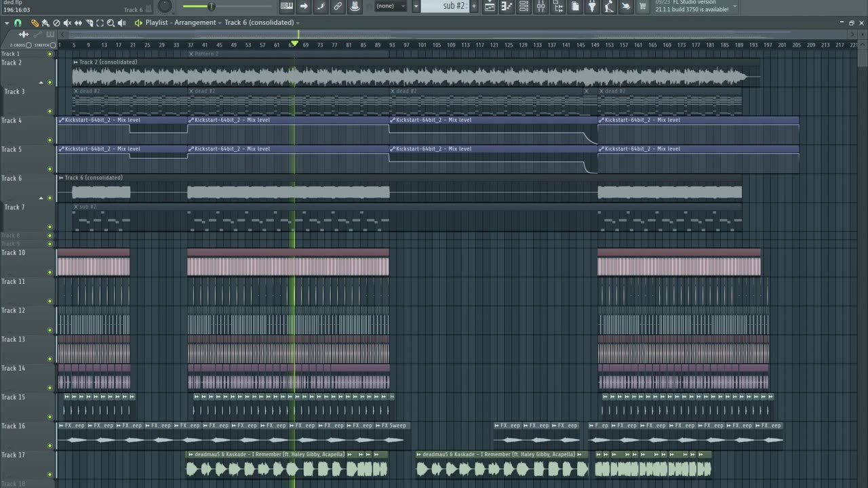Select the Track 15 header label
This screenshot has height=488, width=868.
coord(13,397)
